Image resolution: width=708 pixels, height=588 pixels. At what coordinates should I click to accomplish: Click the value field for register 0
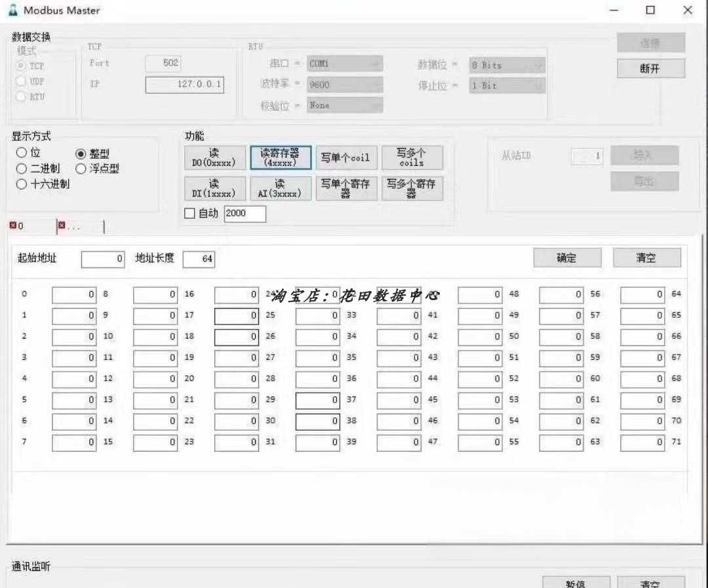(74, 295)
